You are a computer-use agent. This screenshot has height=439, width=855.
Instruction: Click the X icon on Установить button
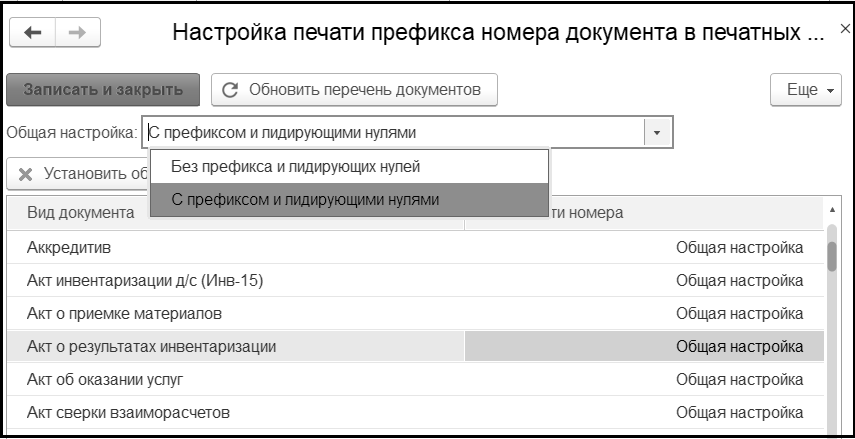tap(25, 174)
